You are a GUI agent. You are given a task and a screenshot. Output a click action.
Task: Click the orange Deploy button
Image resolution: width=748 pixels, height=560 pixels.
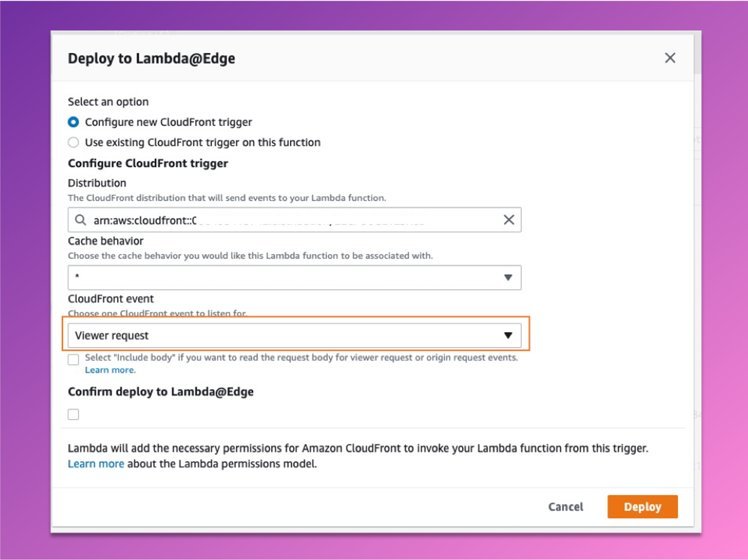pos(643,507)
